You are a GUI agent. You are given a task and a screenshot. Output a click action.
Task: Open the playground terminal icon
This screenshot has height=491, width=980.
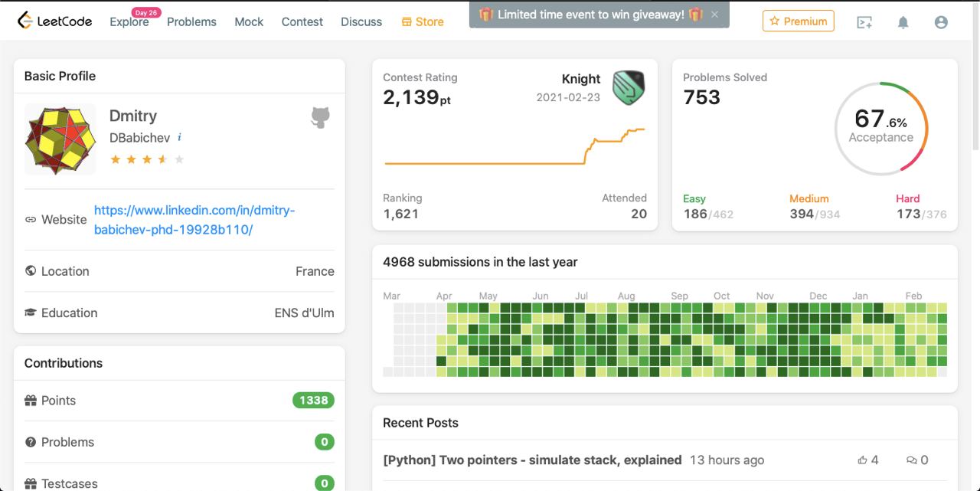click(x=864, y=22)
